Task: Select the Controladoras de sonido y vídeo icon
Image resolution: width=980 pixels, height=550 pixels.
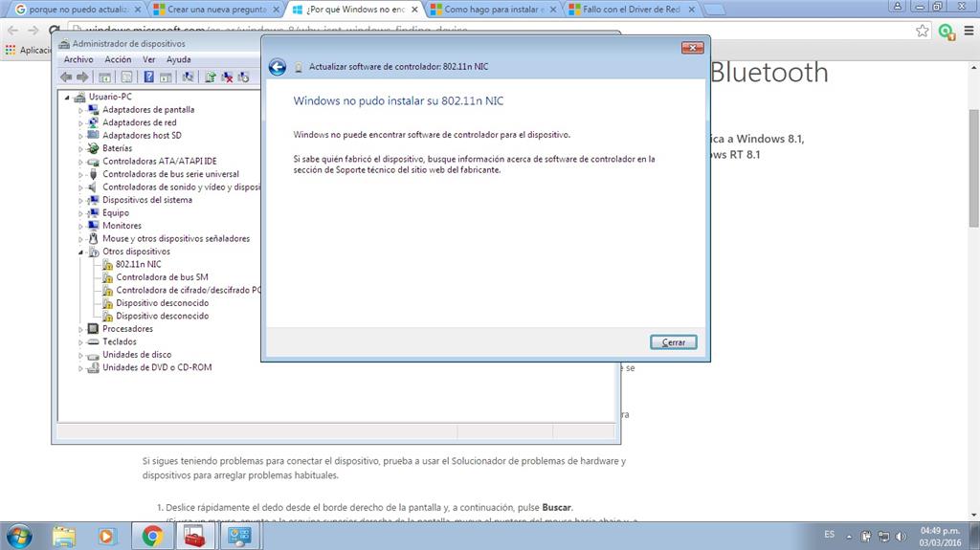Action: pyautogui.click(x=93, y=187)
